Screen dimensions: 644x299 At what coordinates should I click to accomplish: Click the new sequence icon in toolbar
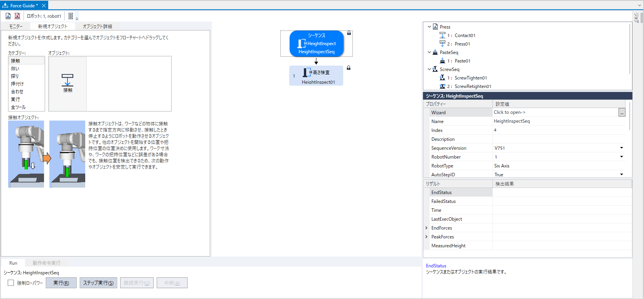coord(8,16)
